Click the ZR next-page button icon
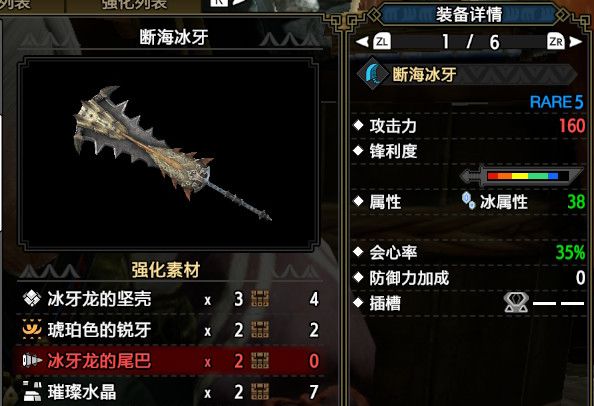 [556, 41]
